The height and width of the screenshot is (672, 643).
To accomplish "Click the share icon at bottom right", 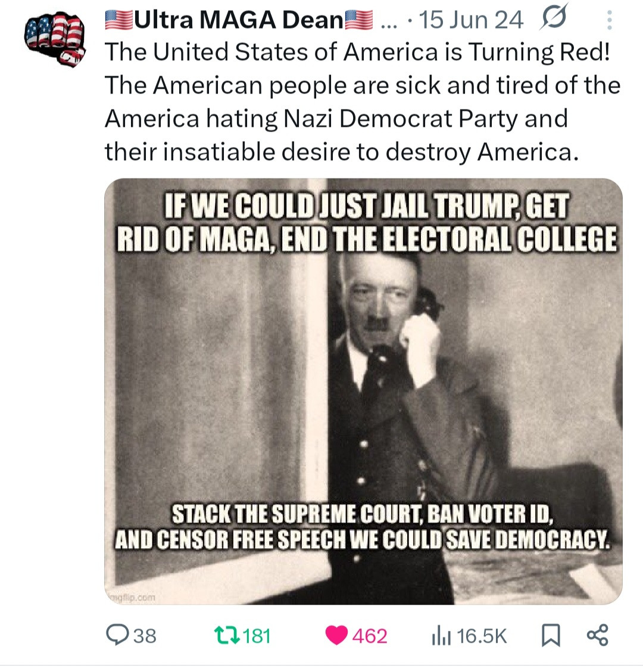I will (598, 635).
